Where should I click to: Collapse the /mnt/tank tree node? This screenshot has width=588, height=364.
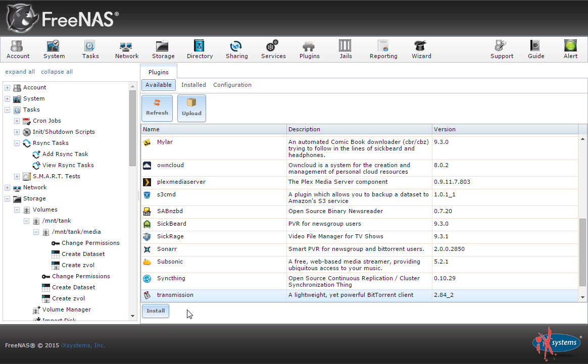click(26, 221)
